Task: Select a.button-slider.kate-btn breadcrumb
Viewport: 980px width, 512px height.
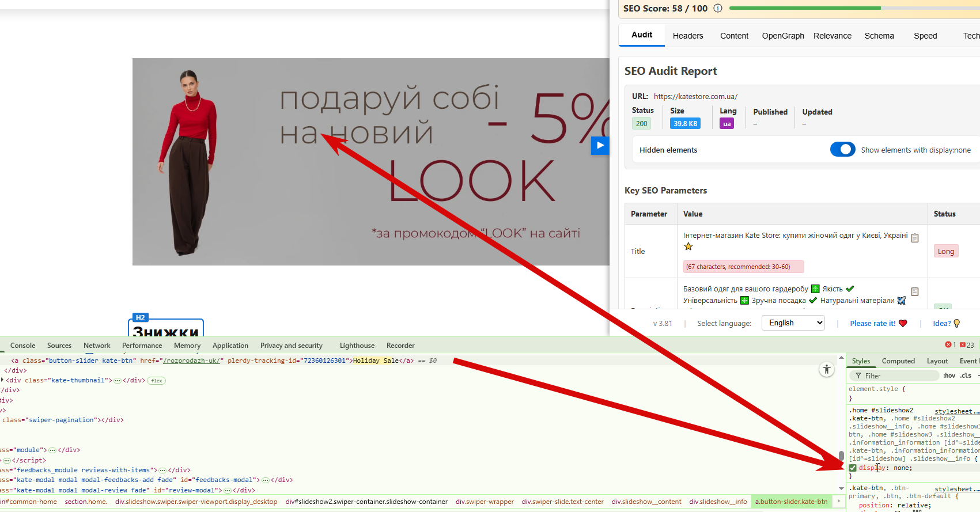Action: [792, 502]
